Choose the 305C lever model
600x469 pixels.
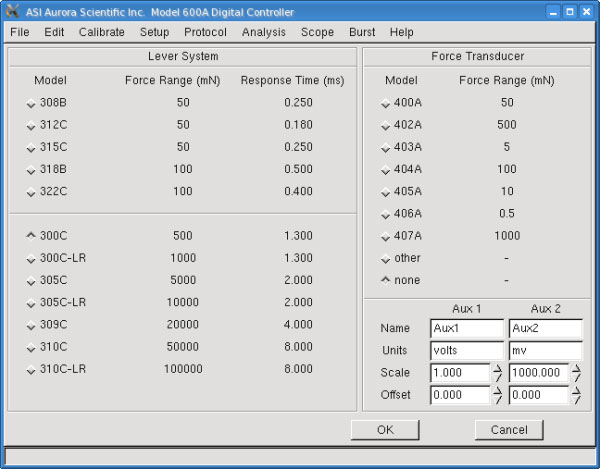(31, 281)
